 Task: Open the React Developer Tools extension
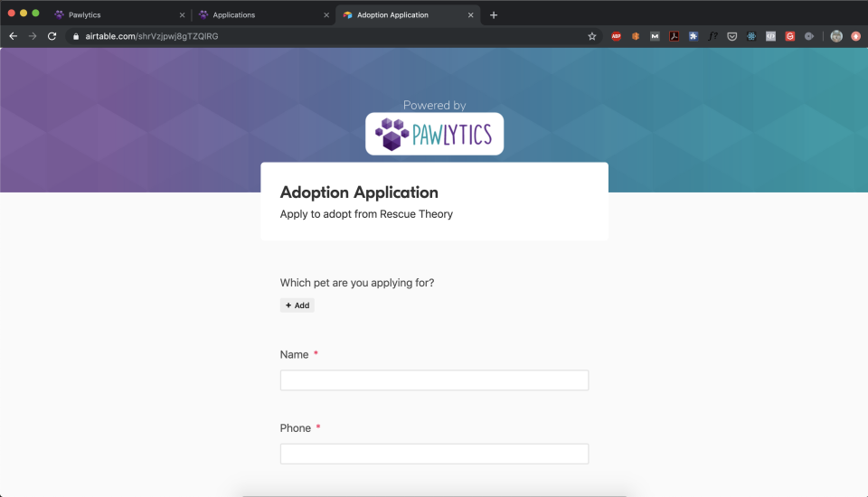pos(751,36)
